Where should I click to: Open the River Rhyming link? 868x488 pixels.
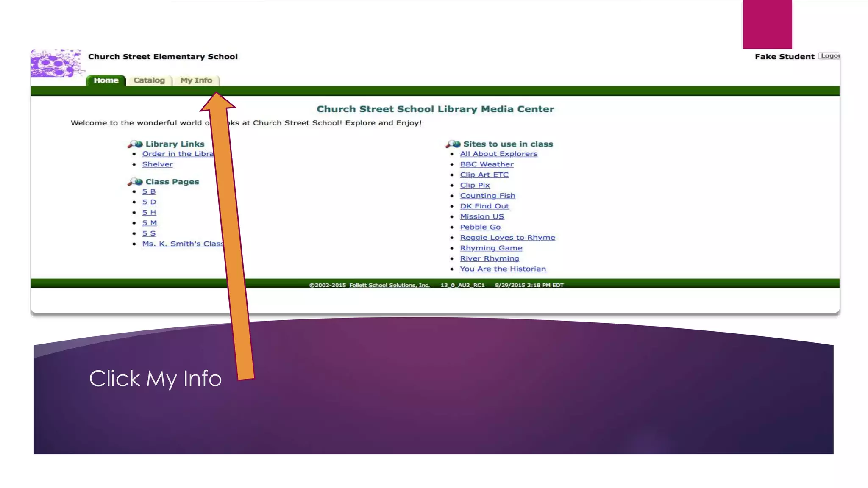(x=490, y=258)
